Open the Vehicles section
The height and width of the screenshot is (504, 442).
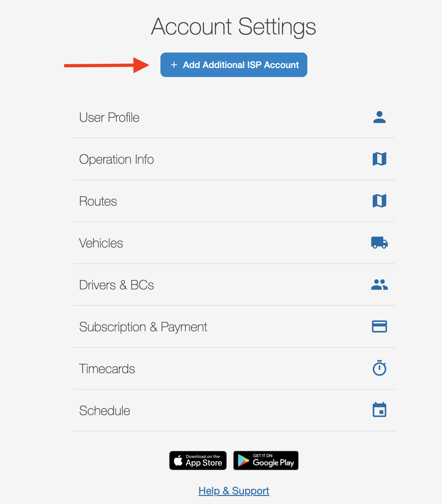(101, 243)
